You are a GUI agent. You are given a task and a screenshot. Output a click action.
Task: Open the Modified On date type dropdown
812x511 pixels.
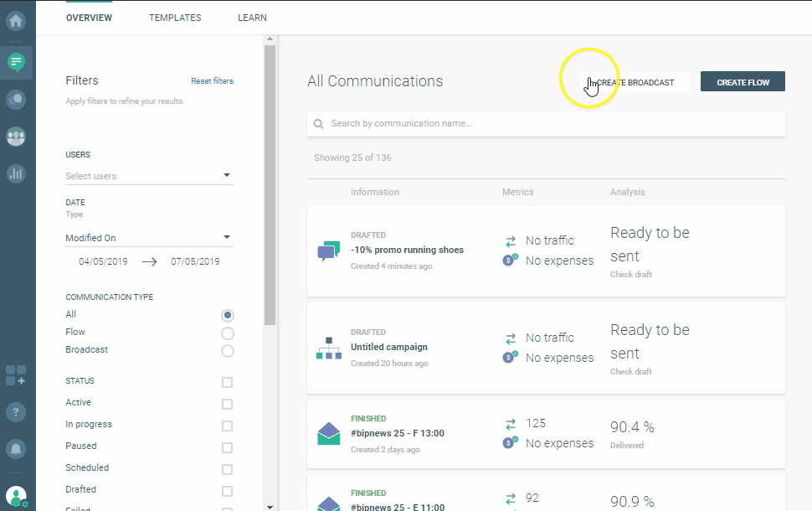[149, 238]
